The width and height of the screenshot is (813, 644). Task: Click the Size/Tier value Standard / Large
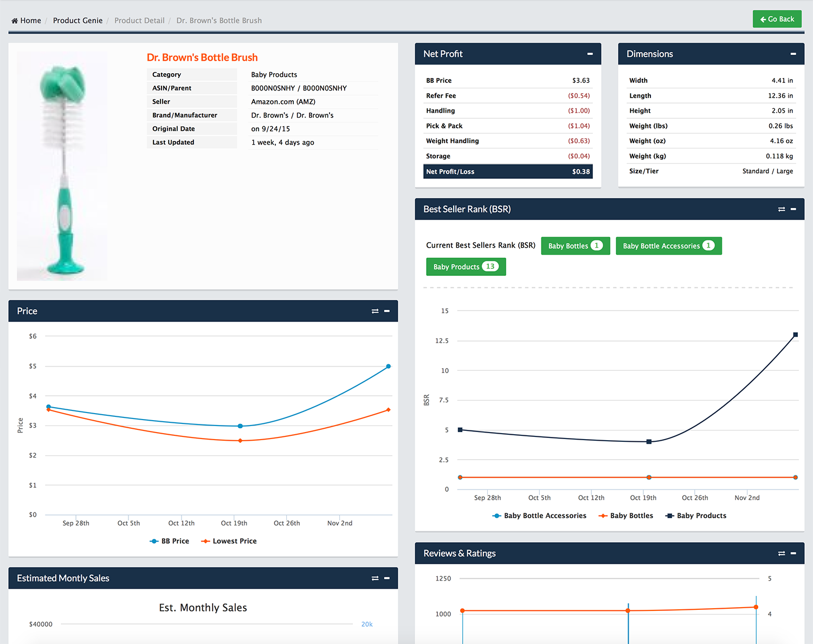click(x=767, y=171)
